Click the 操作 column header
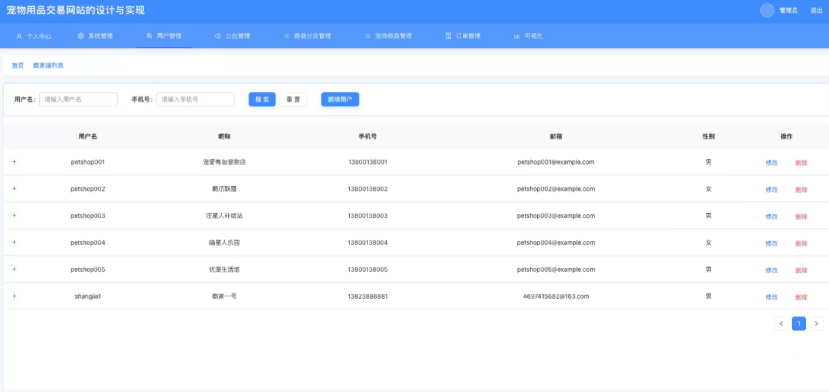The image size is (829, 392). [786, 136]
